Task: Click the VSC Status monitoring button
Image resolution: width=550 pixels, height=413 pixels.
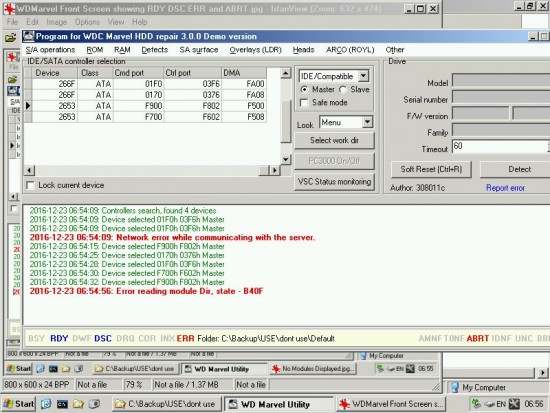Action: pyautogui.click(x=334, y=181)
